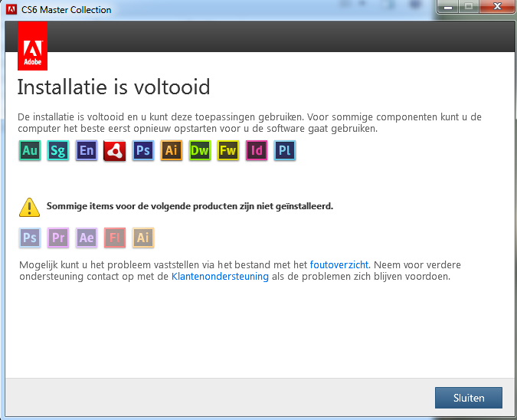Click the Audition (Au) installed icon

[x=30, y=150]
